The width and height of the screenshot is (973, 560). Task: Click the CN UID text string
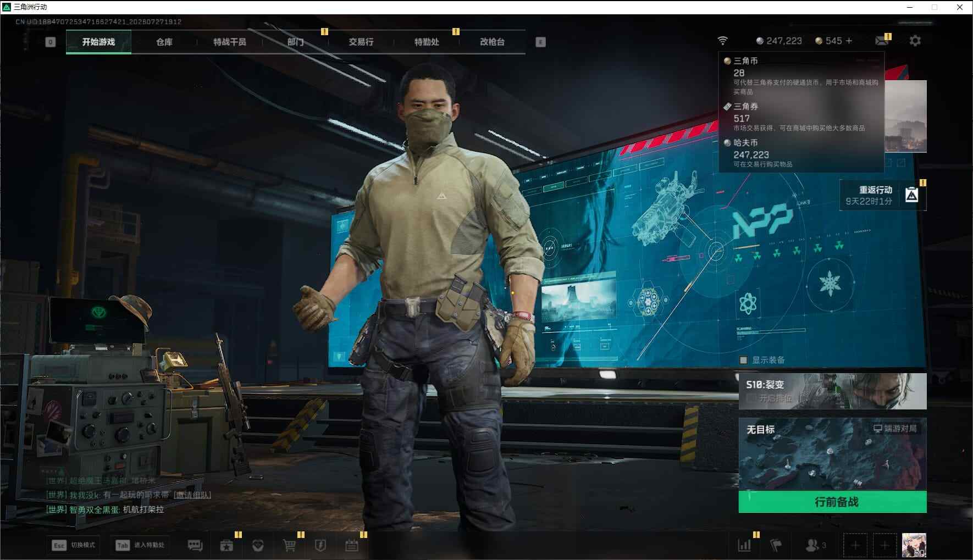tap(98, 22)
